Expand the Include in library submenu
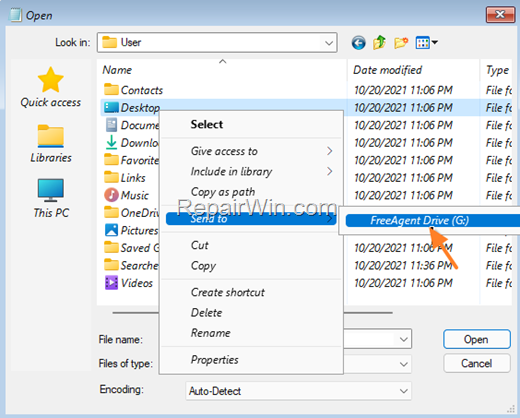Screen dimensions: 520x418 coord(251,172)
